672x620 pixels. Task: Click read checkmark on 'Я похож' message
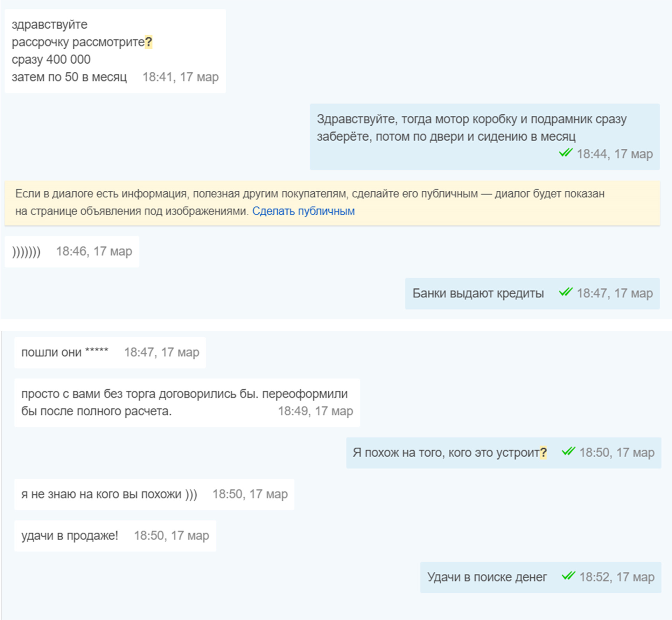click(x=568, y=451)
